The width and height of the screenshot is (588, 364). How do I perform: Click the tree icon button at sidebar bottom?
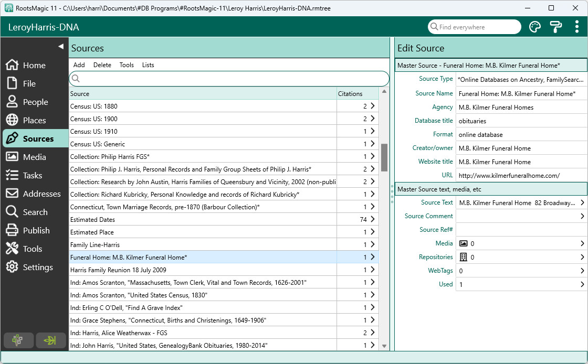coord(18,340)
